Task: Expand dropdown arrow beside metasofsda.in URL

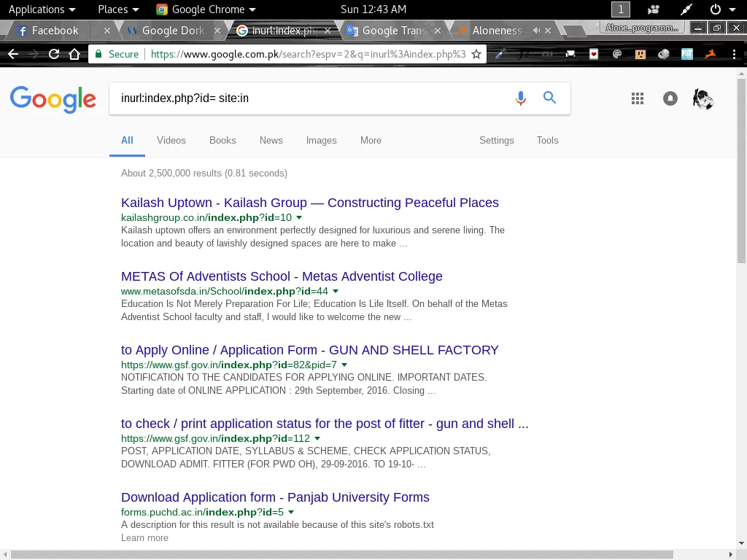Action: point(336,291)
